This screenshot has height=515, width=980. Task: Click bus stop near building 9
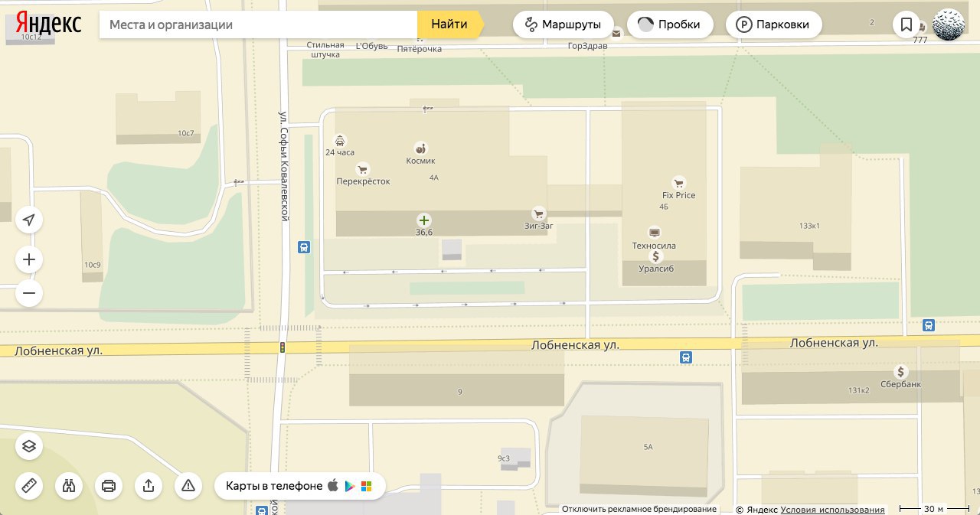tap(687, 357)
